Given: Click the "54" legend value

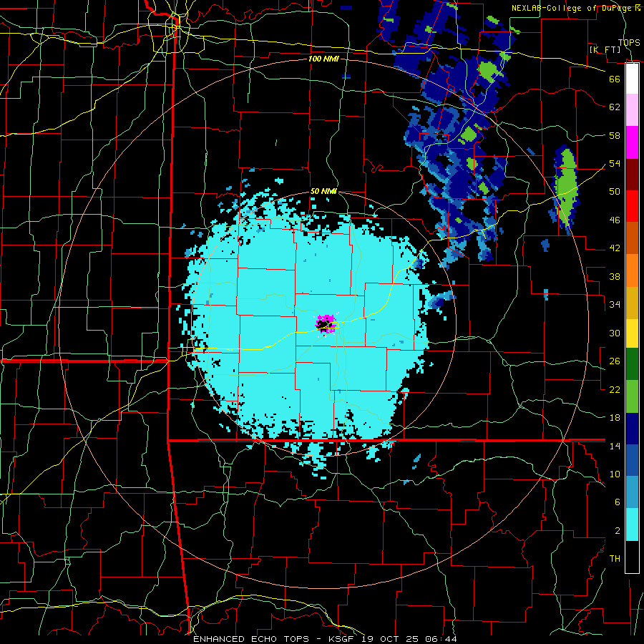Looking at the screenshot, I should click(x=615, y=163).
